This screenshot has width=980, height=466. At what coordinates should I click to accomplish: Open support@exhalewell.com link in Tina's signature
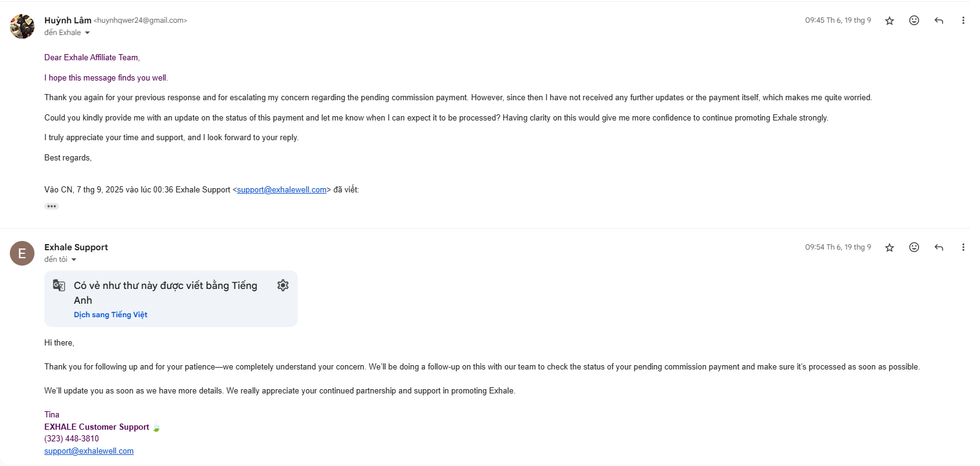tap(89, 451)
